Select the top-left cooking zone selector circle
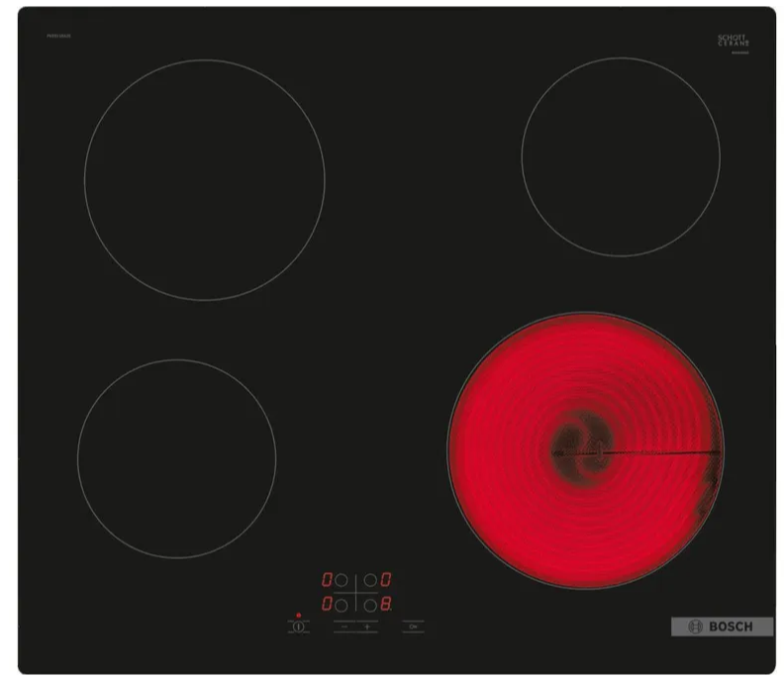Screen dimensions: 784x678 pyautogui.click(x=342, y=580)
